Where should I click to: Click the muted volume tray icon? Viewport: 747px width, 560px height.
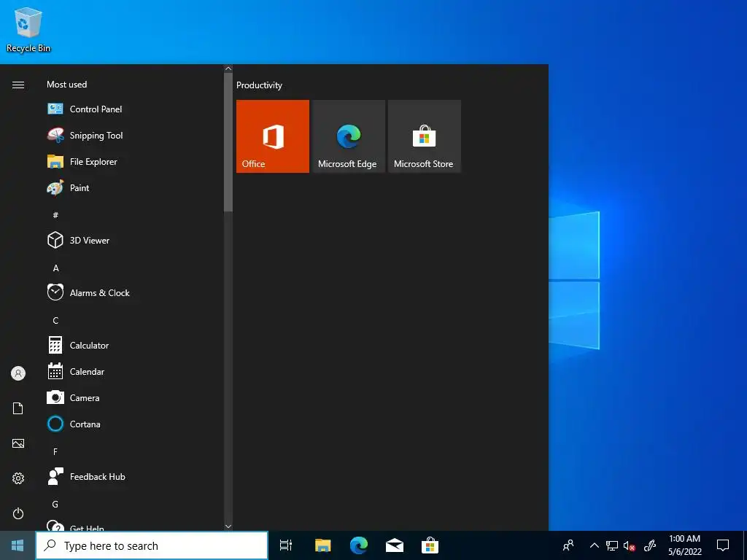(630, 545)
